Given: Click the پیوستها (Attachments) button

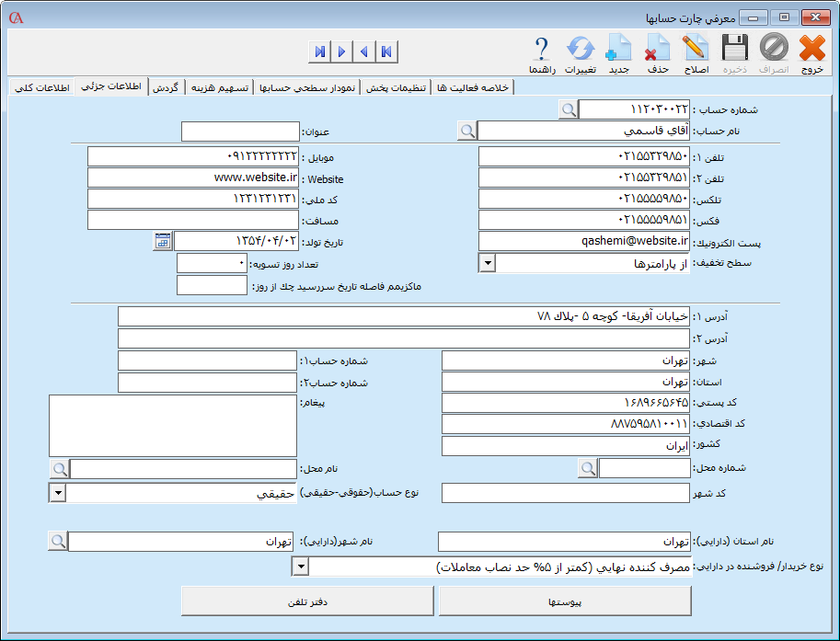Looking at the screenshot, I should click(x=564, y=601).
